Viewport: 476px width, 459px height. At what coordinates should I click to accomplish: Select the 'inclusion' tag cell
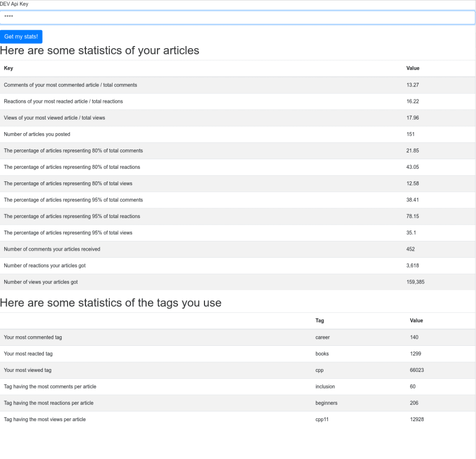[x=325, y=386]
